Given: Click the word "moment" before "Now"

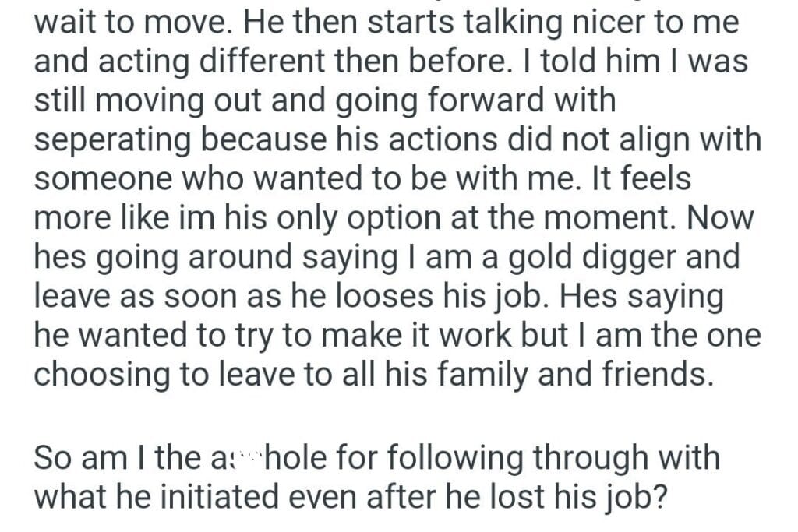Looking at the screenshot, I should [x=620, y=218].
